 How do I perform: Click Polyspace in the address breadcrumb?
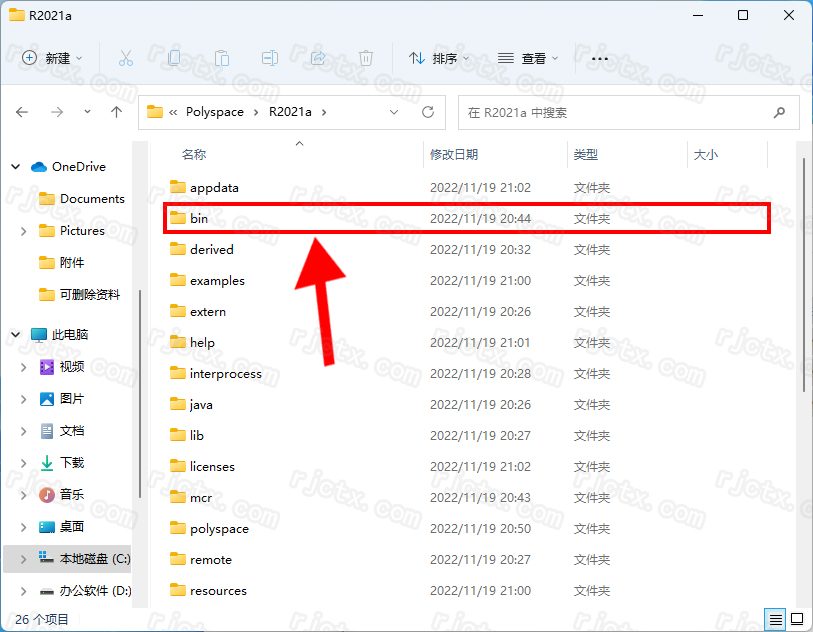coord(214,112)
